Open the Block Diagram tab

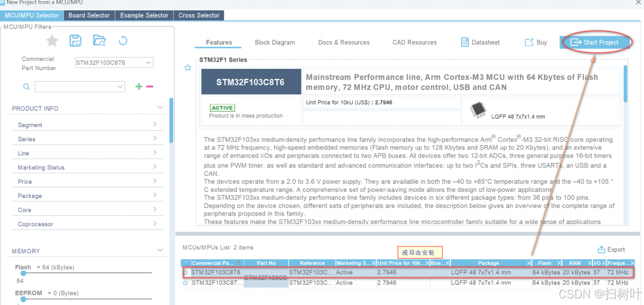(x=275, y=42)
